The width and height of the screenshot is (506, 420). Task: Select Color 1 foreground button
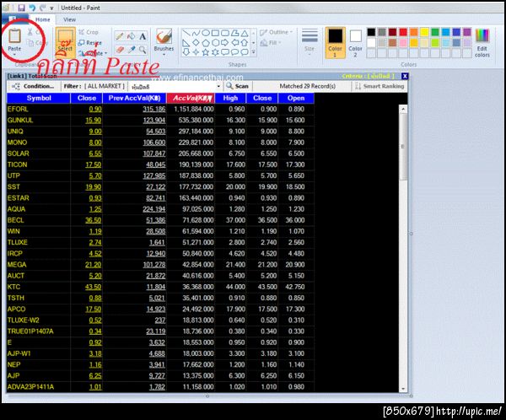click(x=335, y=43)
